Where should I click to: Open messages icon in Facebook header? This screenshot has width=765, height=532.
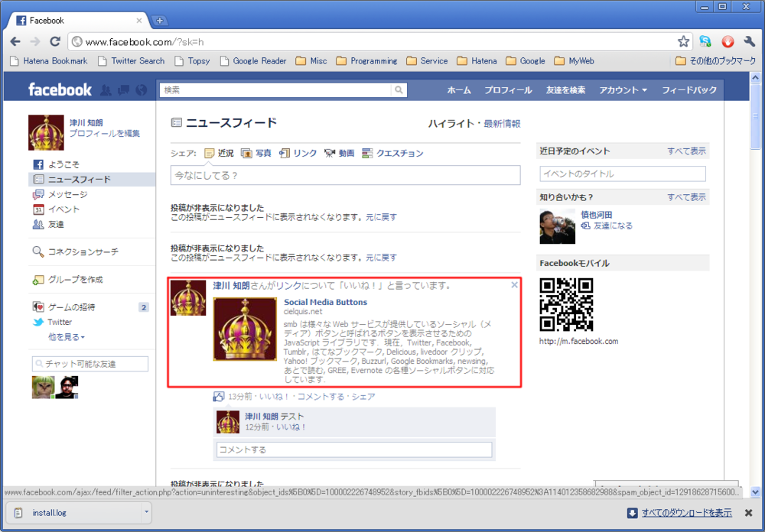coord(123,89)
